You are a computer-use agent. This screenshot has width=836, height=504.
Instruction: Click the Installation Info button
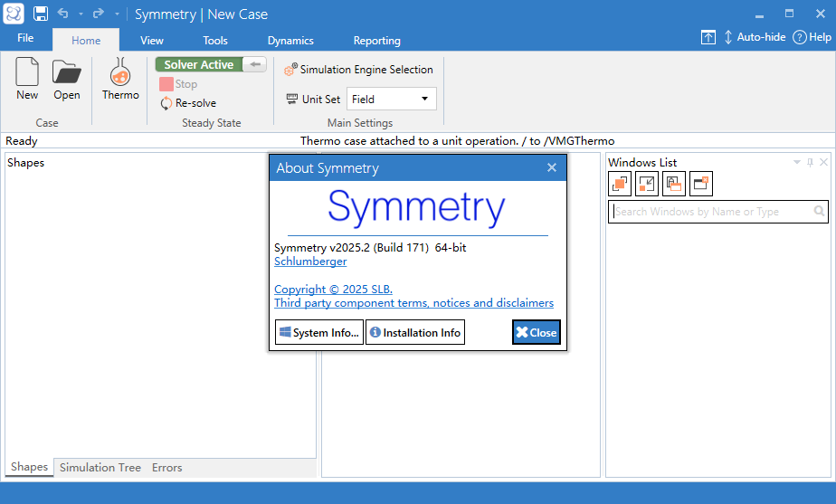coord(415,332)
